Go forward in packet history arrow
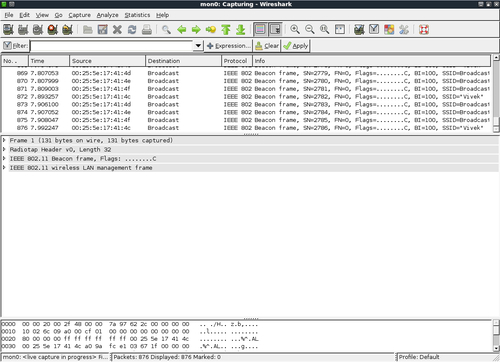The image size is (500, 362). [x=196, y=30]
